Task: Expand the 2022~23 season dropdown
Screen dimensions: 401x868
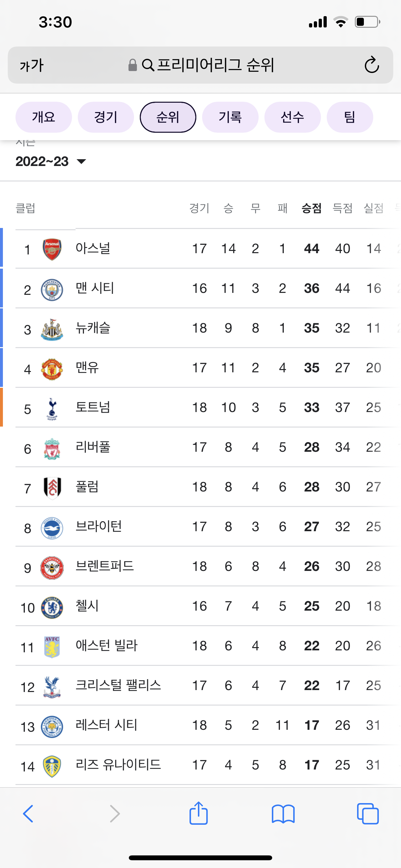Action: point(51,161)
